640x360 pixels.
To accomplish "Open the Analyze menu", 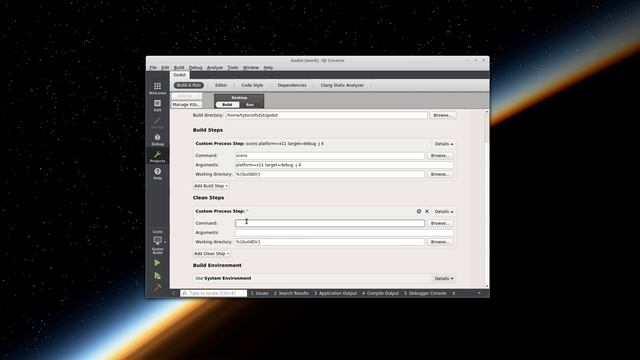I will point(215,68).
